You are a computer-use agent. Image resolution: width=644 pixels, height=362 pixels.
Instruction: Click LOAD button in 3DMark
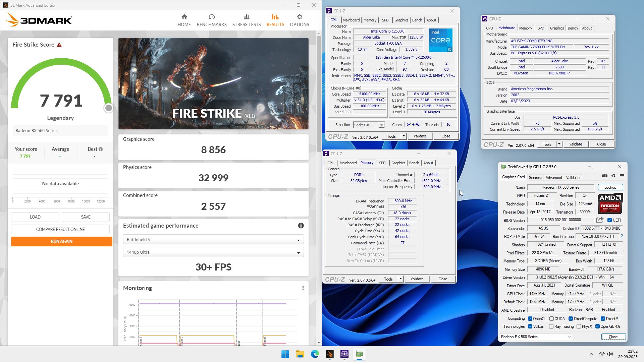35,217
